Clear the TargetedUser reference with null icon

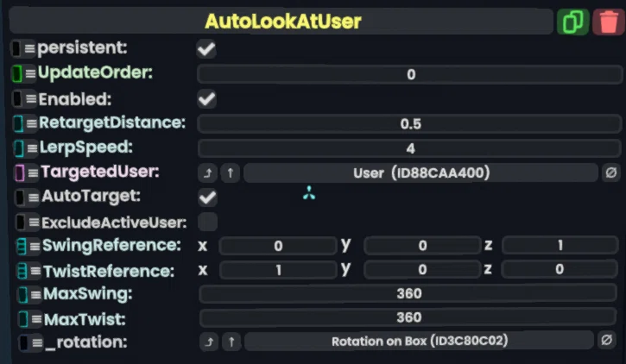(x=610, y=173)
